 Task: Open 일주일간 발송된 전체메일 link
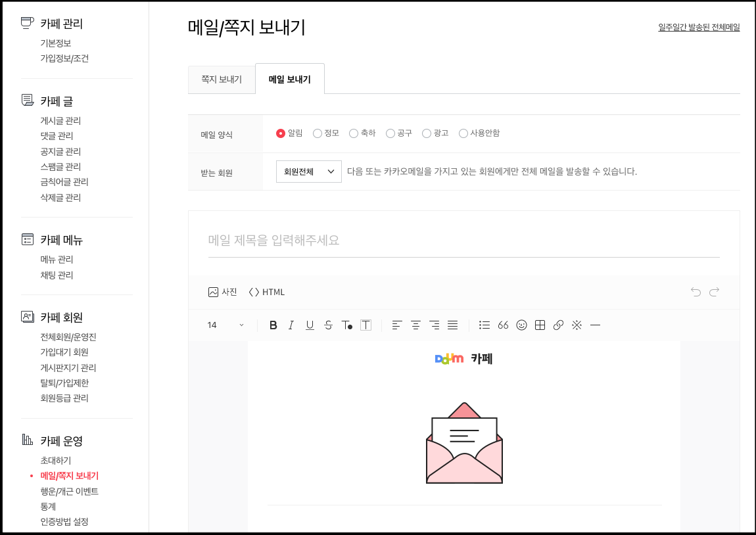coord(699,28)
